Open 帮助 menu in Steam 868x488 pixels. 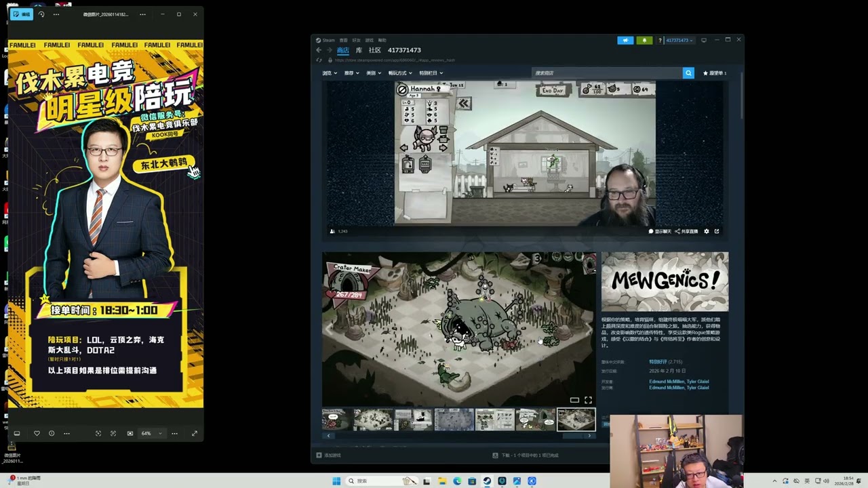point(382,40)
